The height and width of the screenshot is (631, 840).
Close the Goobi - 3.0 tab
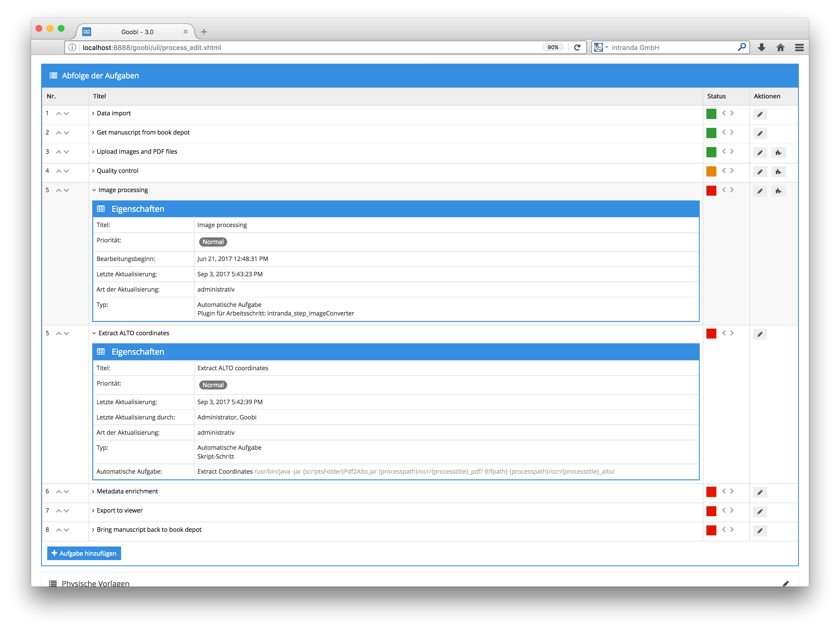tap(185, 32)
